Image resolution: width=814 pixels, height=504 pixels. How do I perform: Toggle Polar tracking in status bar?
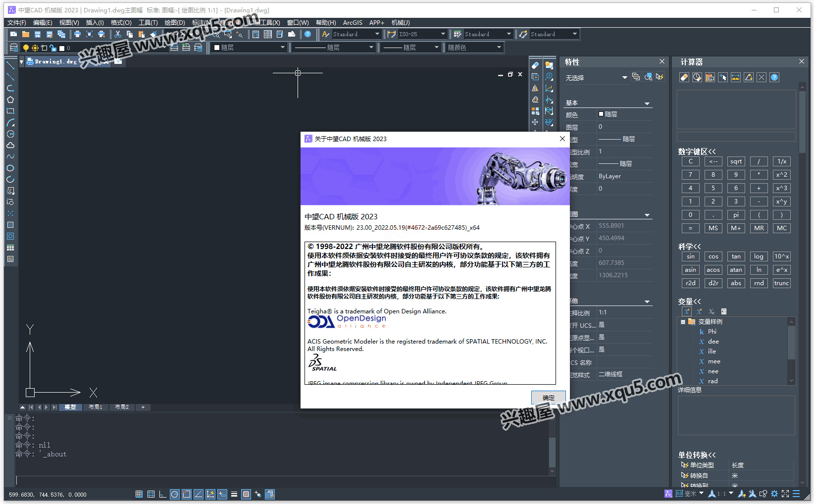(x=175, y=494)
